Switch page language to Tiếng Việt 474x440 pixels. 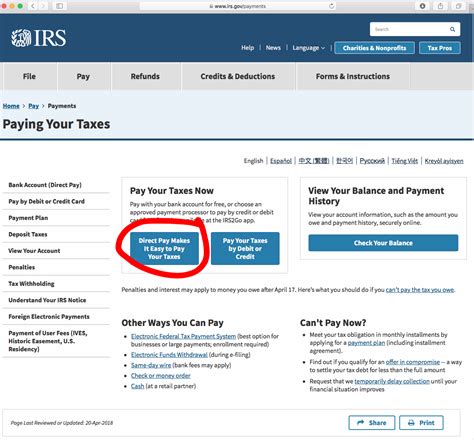(404, 161)
